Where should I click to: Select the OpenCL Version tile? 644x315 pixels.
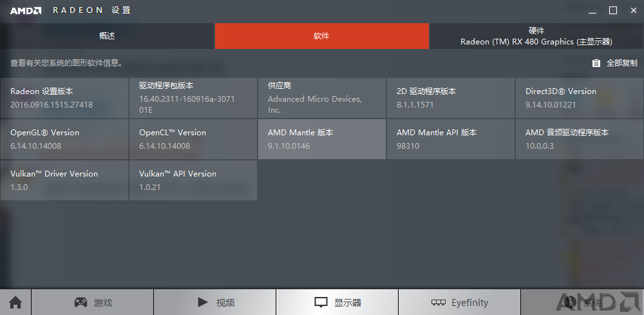(193, 138)
